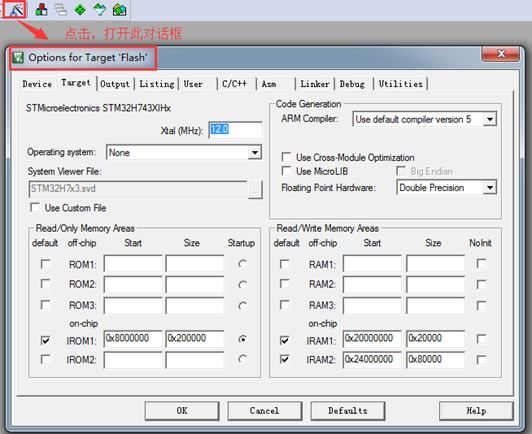Open the Linker tab
Viewport: 532px width, 434px height.
[x=315, y=84]
